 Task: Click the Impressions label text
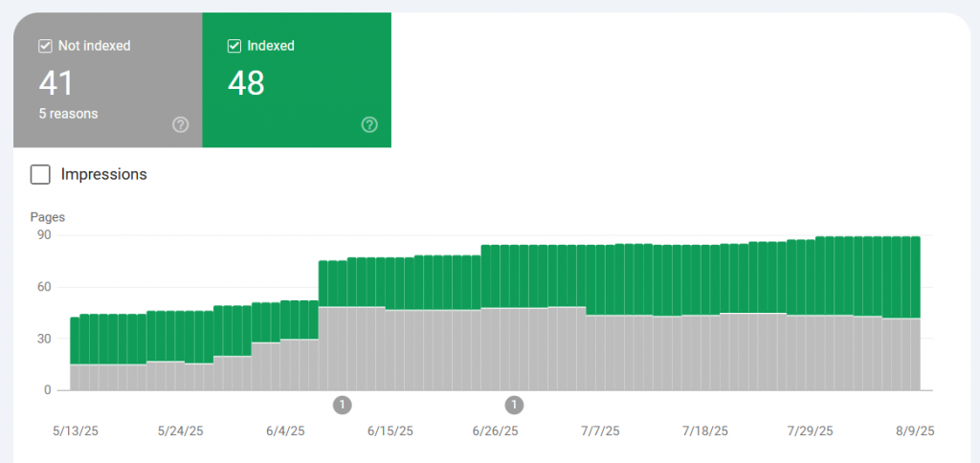[103, 174]
